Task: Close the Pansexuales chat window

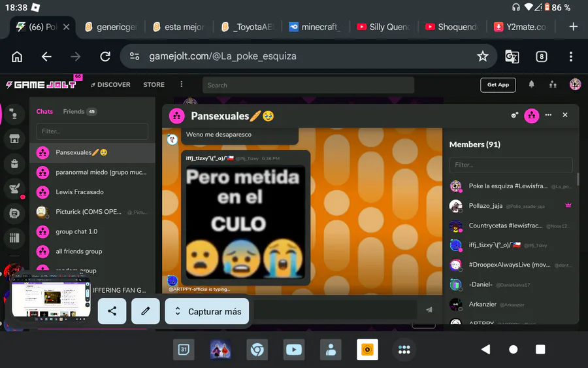Action: click(565, 115)
